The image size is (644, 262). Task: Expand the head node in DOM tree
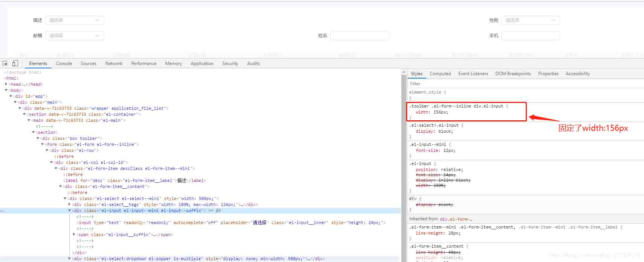point(6,84)
